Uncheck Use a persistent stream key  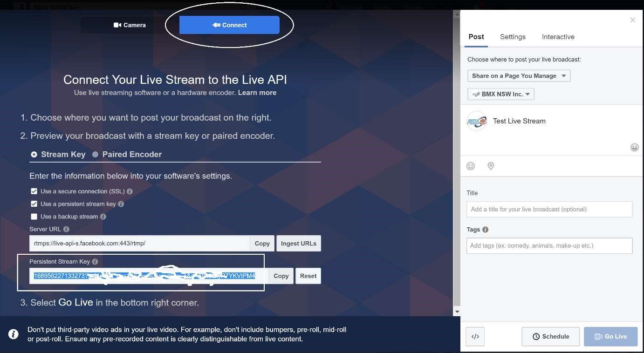(x=34, y=204)
